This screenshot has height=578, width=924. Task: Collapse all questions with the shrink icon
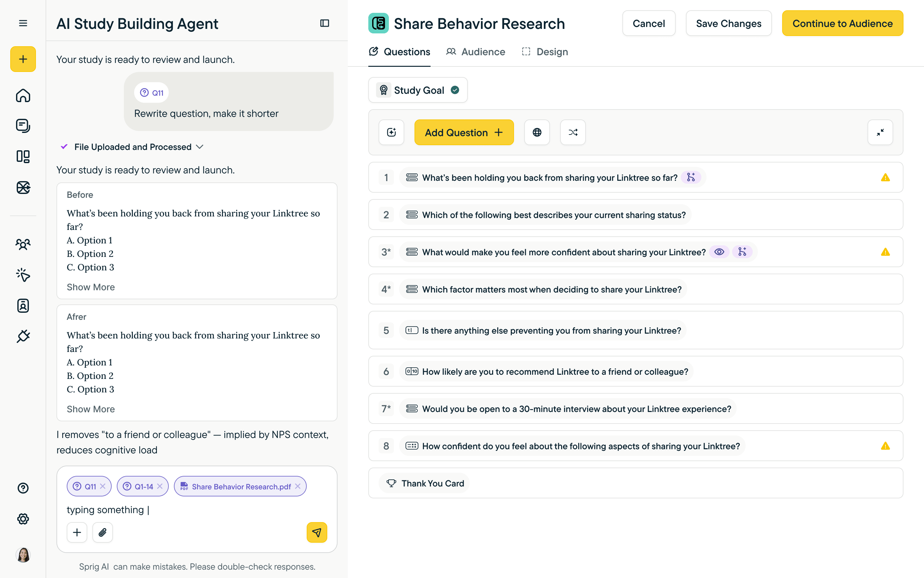(x=880, y=132)
